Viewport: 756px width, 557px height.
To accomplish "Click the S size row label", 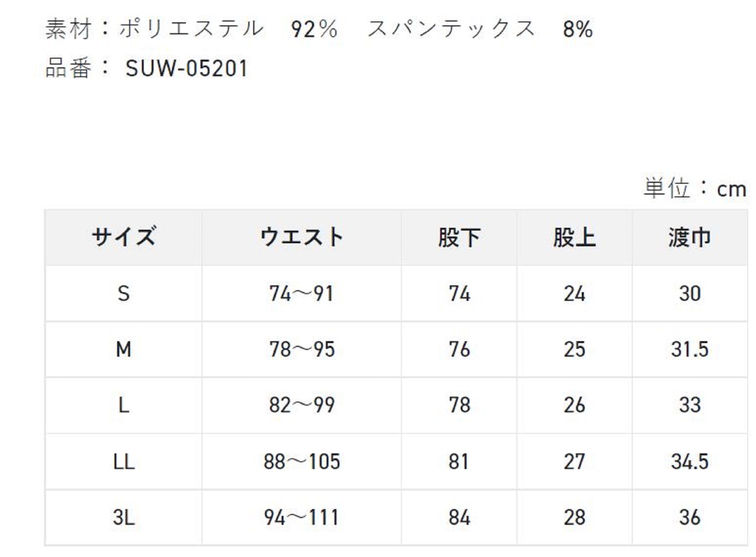I will [124, 294].
